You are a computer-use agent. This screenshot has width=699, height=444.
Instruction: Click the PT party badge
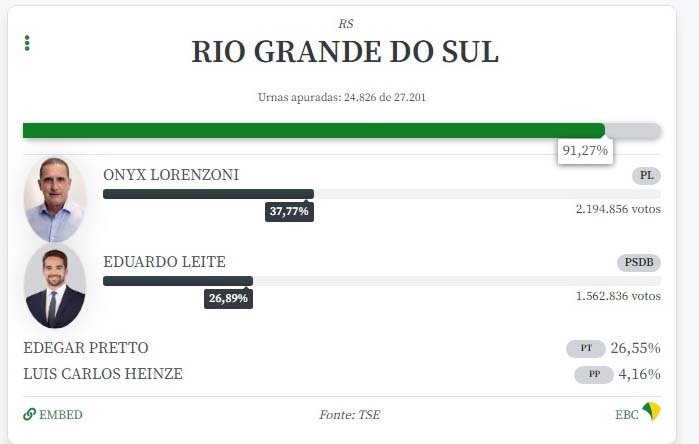pos(586,349)
